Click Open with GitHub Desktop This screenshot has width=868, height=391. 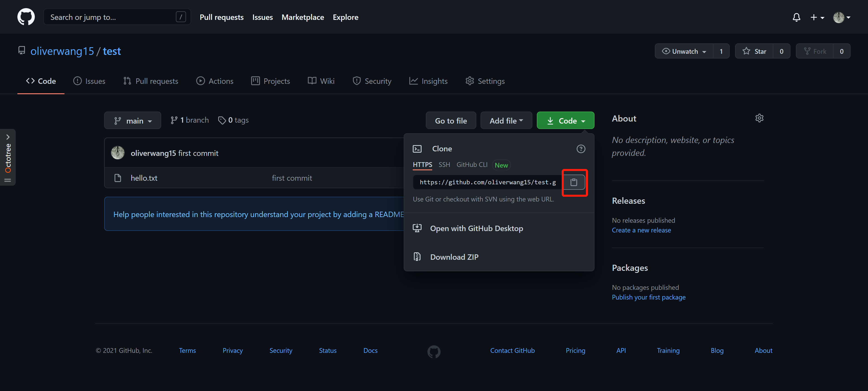click(x=476, y=228)
